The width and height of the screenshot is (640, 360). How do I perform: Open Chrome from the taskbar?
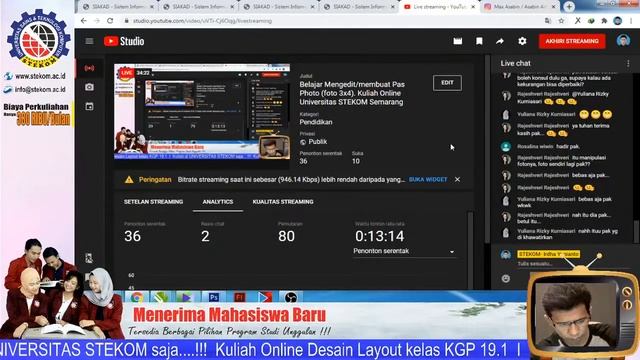pyautogui.click(x=137, y=298)
